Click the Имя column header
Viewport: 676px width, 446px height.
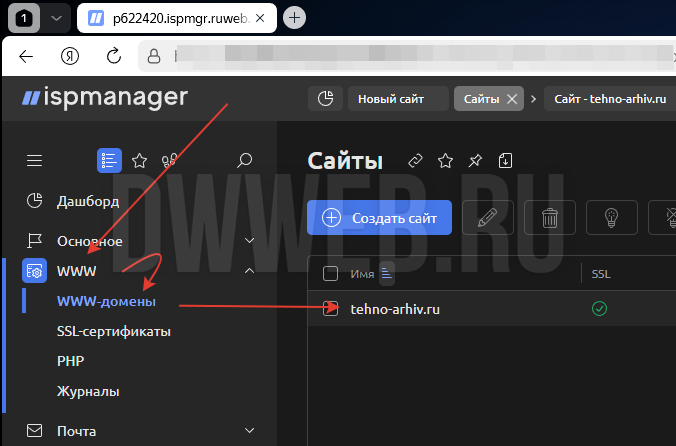(x=362, y=274)
